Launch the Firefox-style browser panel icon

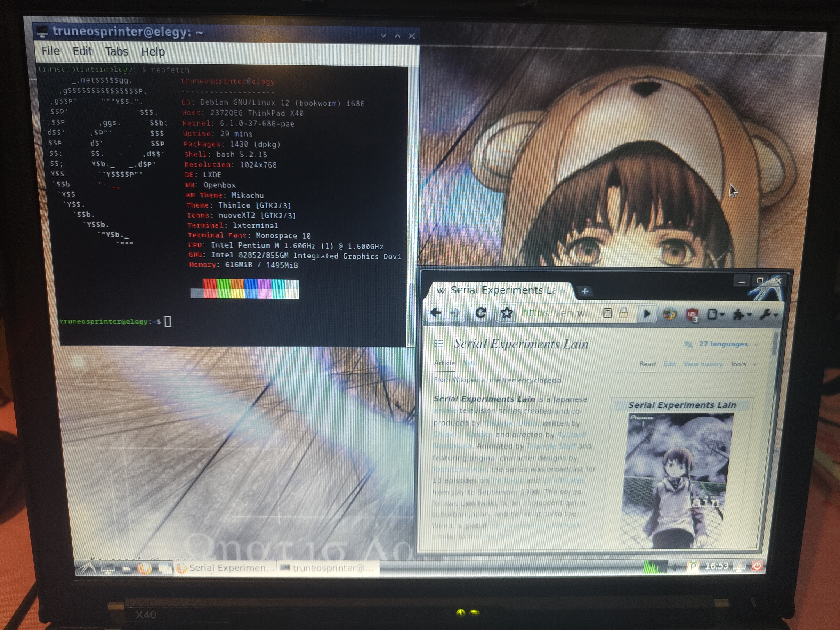click(144, 568)
